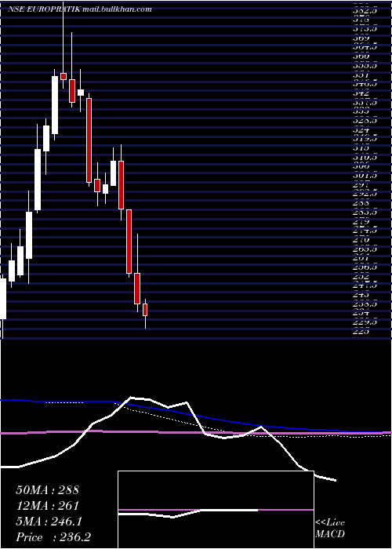392x549 pixels.
Task: Select the 50MA : 288 value
Action: tap(48, 490)
